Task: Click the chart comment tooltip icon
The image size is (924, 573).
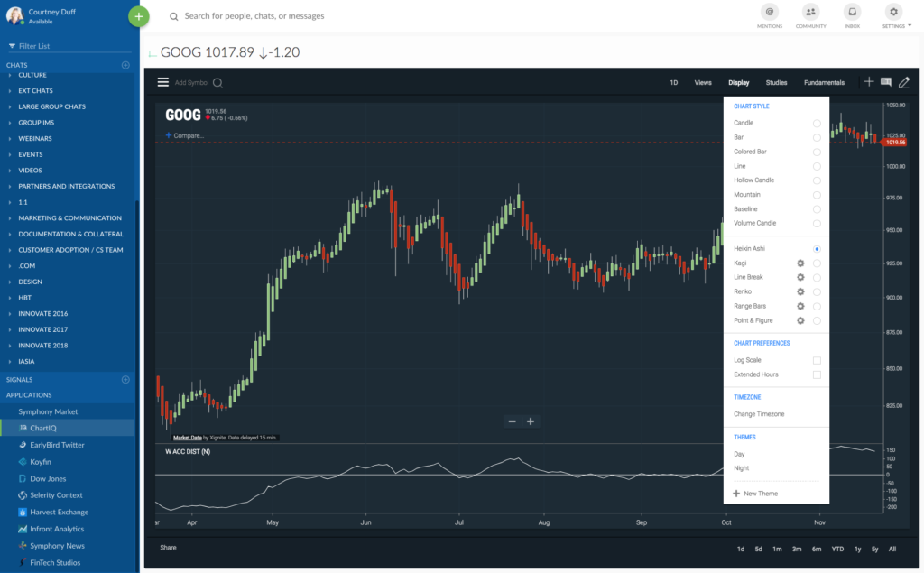Action: pos(886,82)
